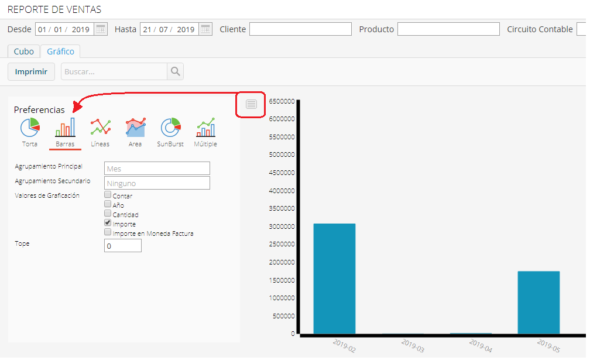The image size is (590, 364).
Task: Click the Hasta date field
Action: [x=170, y=29]
